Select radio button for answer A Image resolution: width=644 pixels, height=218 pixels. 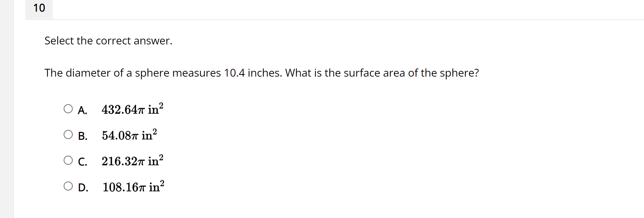(x=68, y=108)
